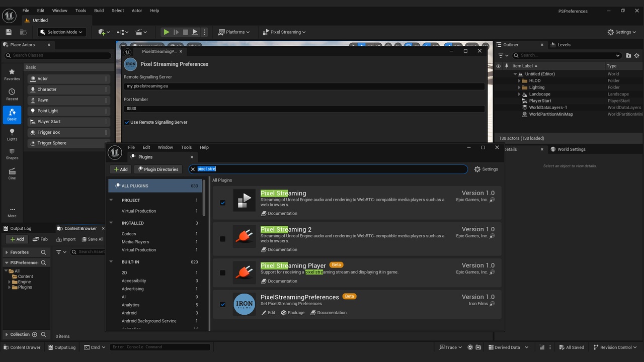The height and width of the screenshot is (362, 644).
Task: Expand the Landscape item in Outliner
Action: coord(519,94)
